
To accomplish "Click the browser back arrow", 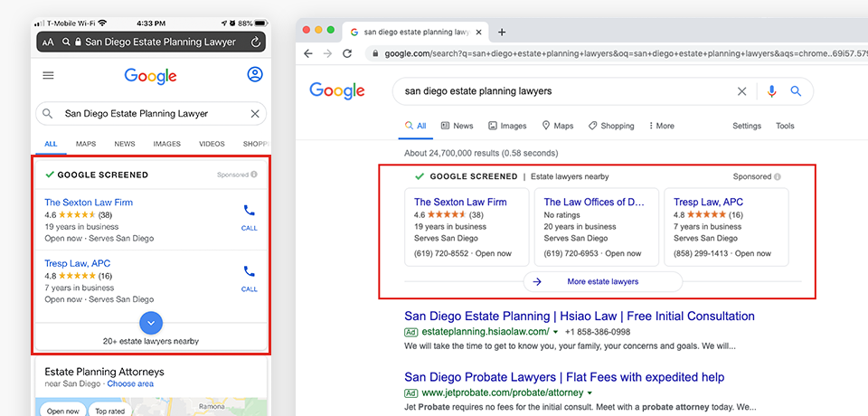I will coord(308,53).
